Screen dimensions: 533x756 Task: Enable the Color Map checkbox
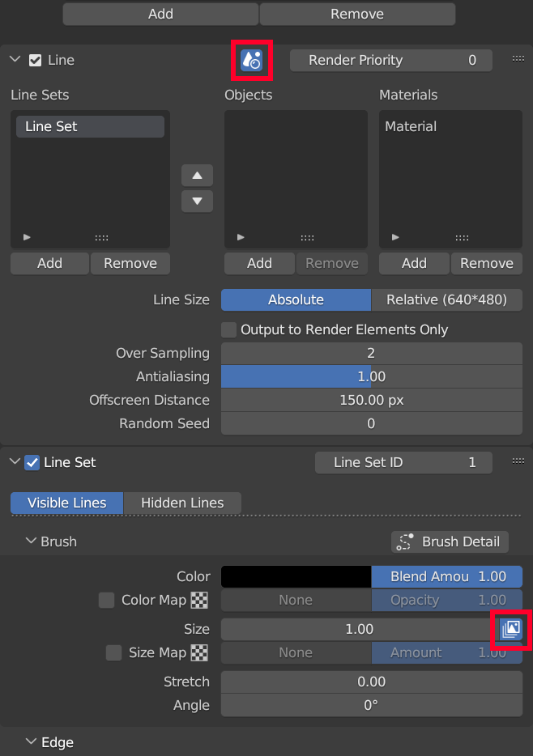coord(106,601)
